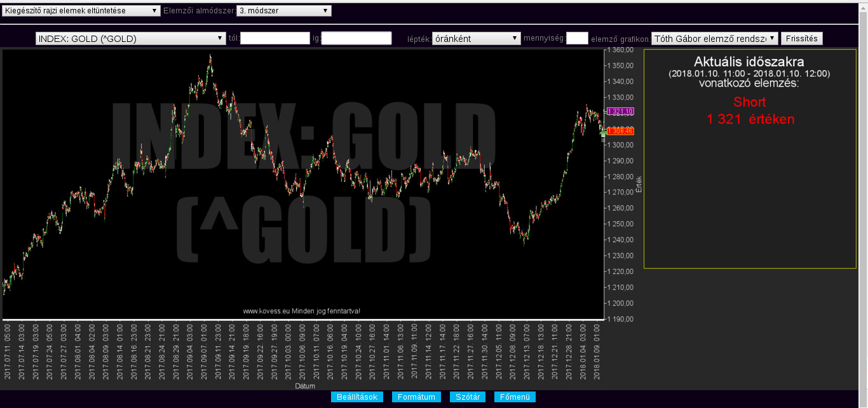The width and height of the screenshot is (868, 408).
Task: Click the green up-arrow marker on chart
Action: [x=603, y=133]
